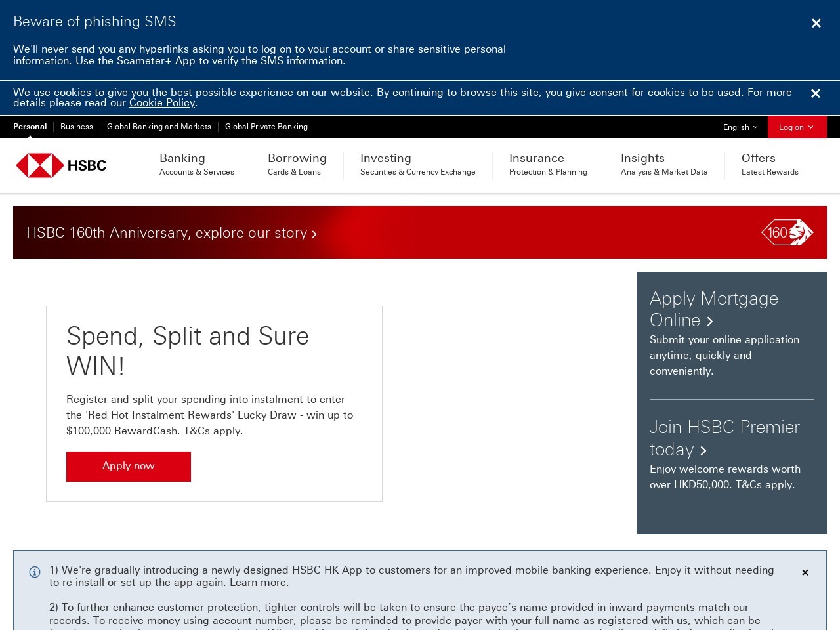Open the Insurance menu

(548, 164)
